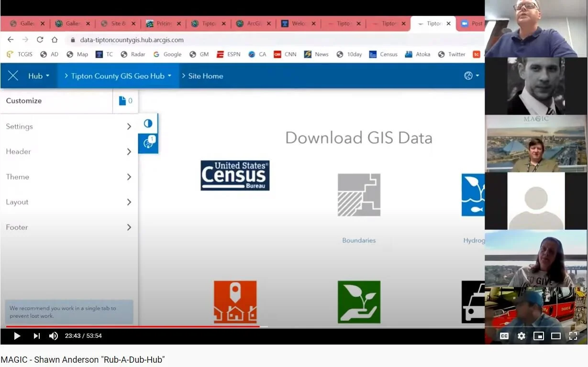Toggle closed captions on the video player

tap(504, 336)
